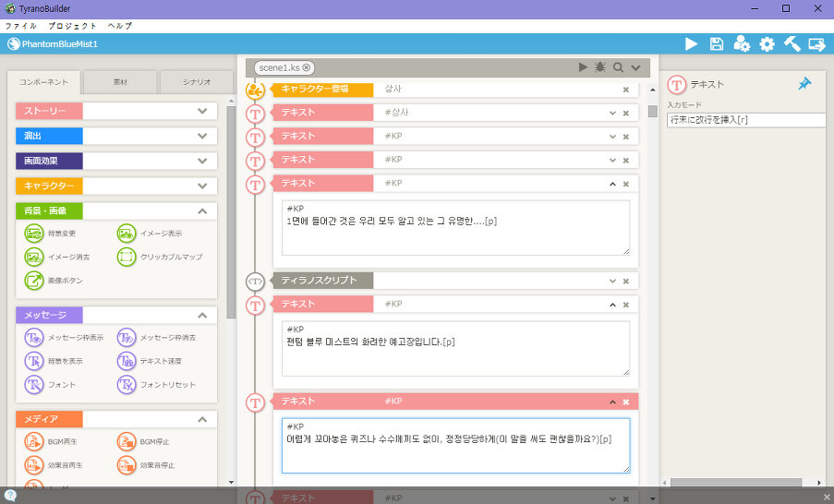Viewport: 834px width, 504px height.
Task: Open the プロジェクト menu
Action: 72,26
